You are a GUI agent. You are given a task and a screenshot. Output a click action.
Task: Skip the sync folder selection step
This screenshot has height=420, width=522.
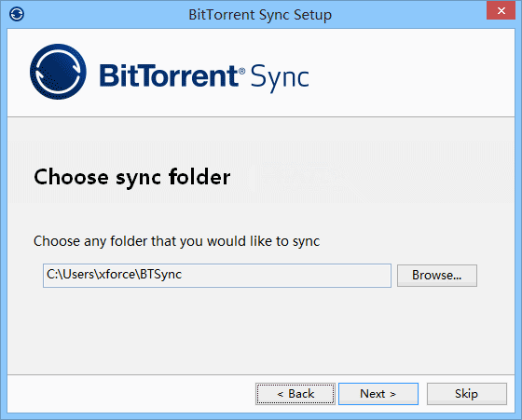[x=467, y=394]
